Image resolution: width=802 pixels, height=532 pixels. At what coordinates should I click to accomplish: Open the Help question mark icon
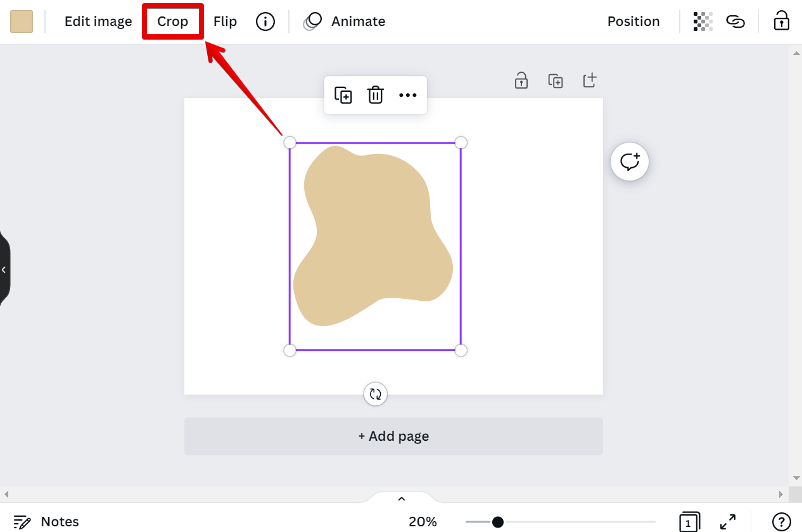(x=782, y=522)
